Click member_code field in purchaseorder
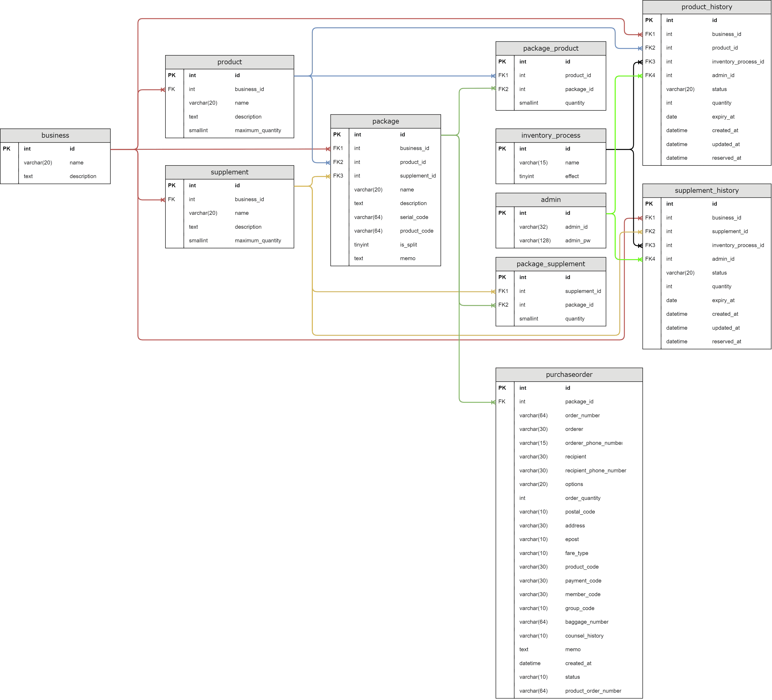 click(582, 595)
